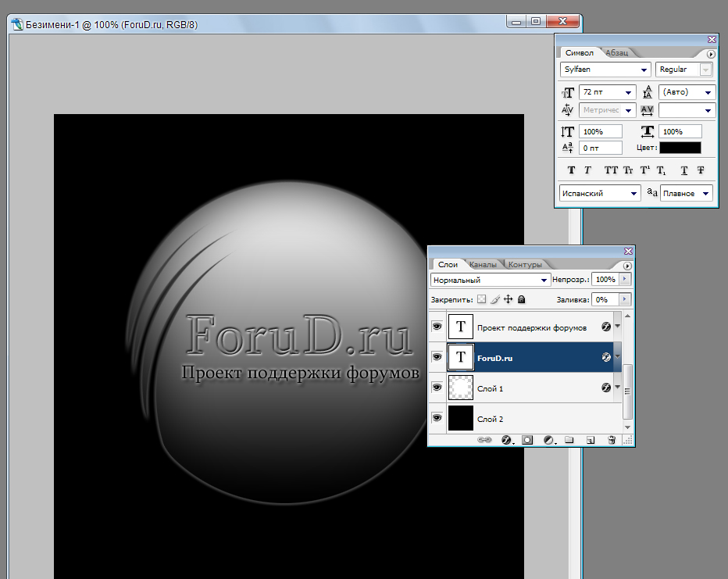Hide the ForuD.ru layer
Screen dimensions: 728x579
(437, 357)
